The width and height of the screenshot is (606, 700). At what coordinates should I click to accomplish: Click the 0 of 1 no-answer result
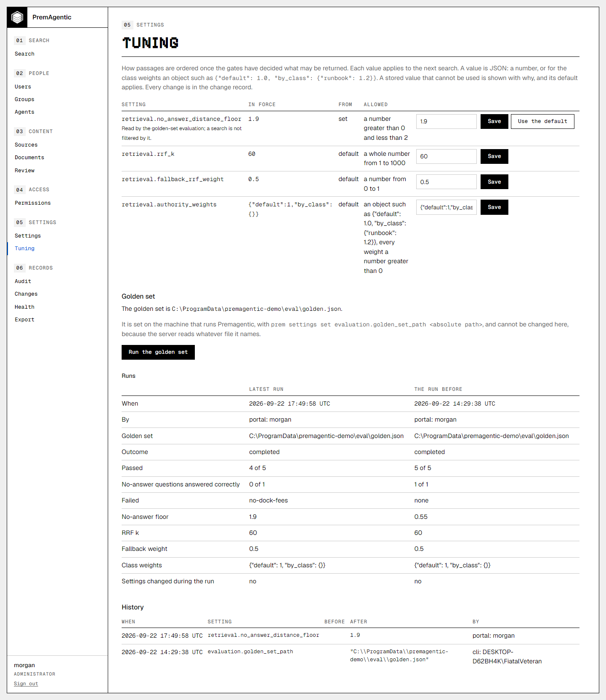[257, 484]
